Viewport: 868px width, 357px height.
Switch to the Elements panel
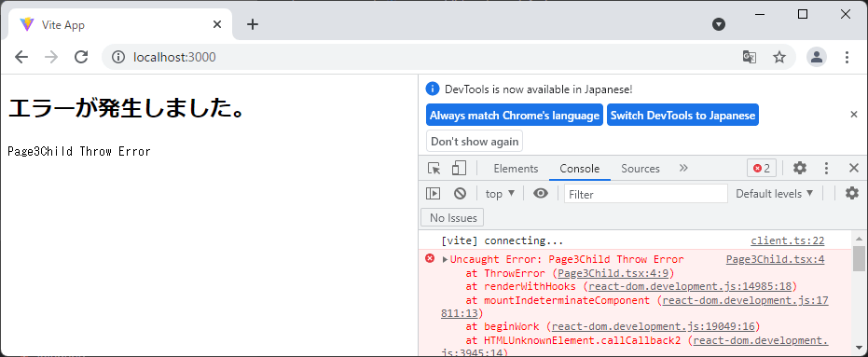pyautogui.click(x=516, y=169)
